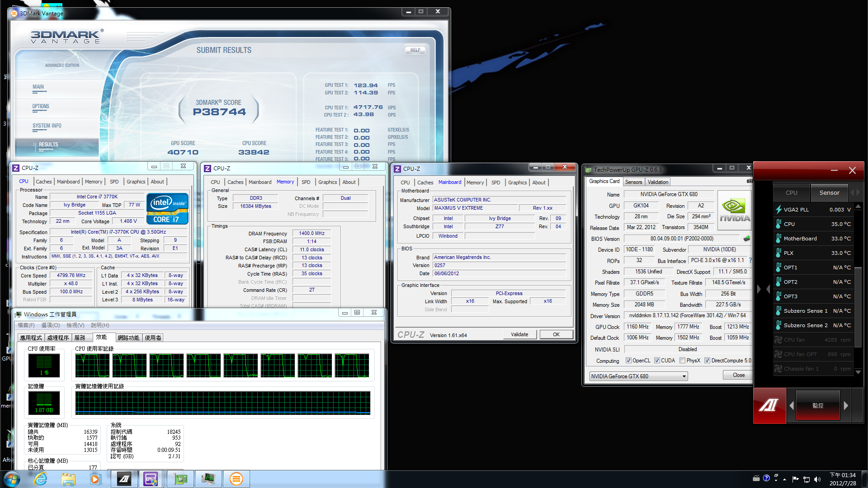Click the CPU fan spinner icon
Screen dimensions: 868x488
tap(778, 340)
